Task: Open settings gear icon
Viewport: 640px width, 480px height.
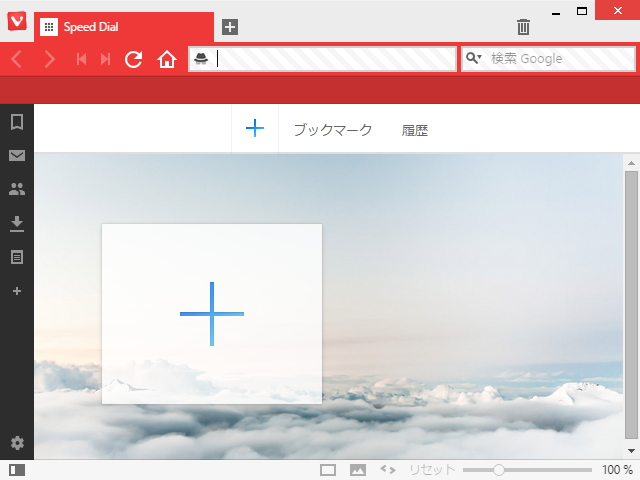Action: (x=17, y=443)
